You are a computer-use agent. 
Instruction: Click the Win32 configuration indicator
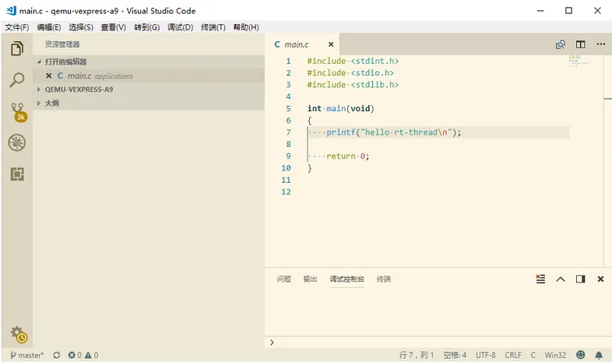pyautogui.click(x=555, y=355)
